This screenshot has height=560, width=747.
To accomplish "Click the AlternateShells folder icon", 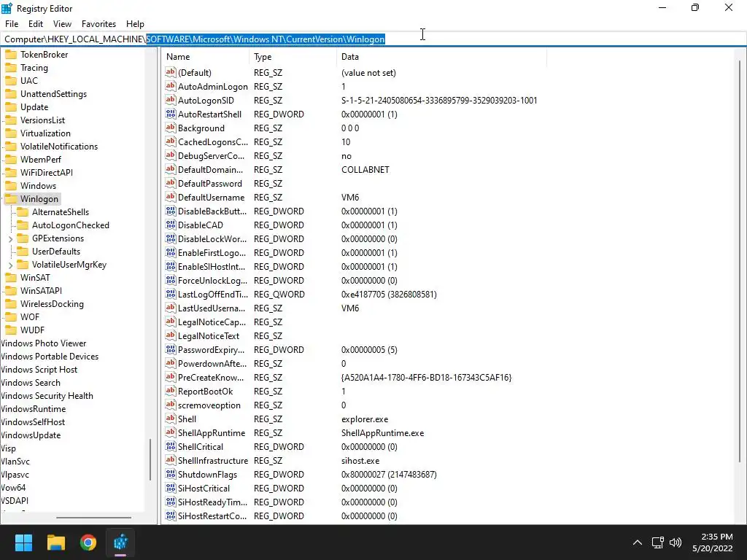I will 23,212.
